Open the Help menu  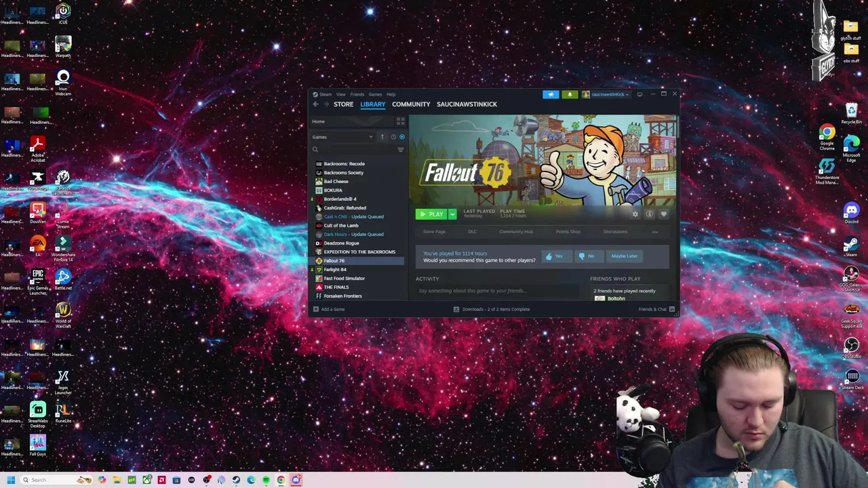pyautogui.click(x=391, y=94)
